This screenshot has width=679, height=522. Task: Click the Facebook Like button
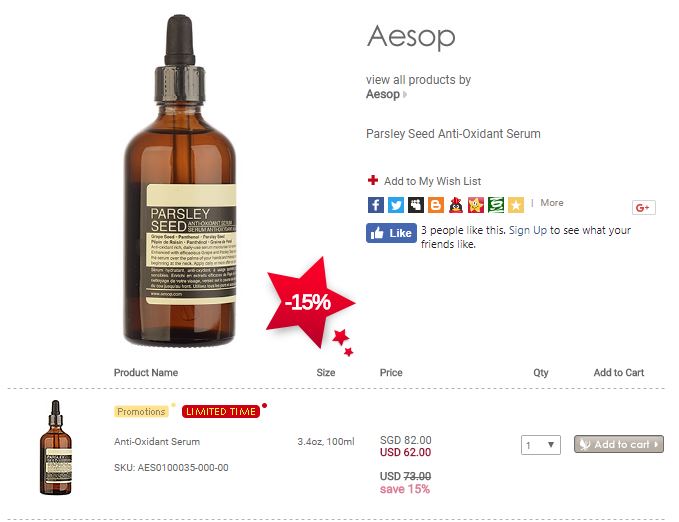pyautogui.click(x=391, y=233)
